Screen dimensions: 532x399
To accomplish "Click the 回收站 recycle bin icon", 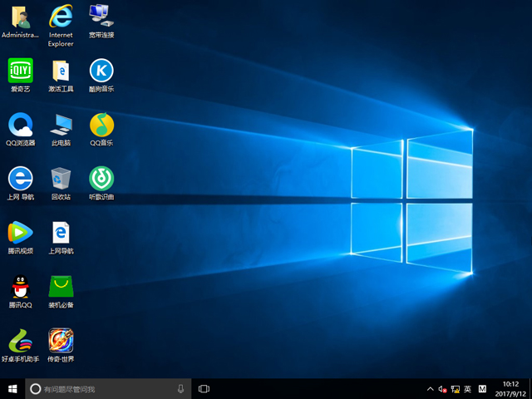I will [61, 178].
